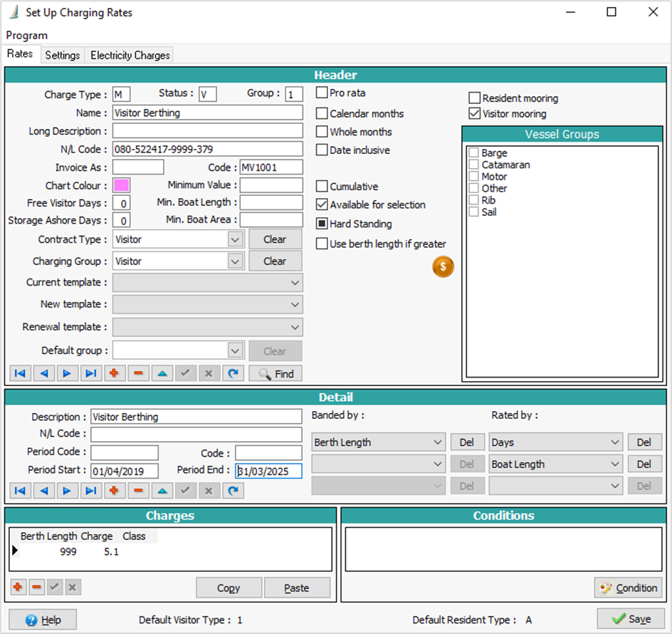Open the Days rated by dropdown
Viewport: 672px width, 634px height.
pos(614,442)
